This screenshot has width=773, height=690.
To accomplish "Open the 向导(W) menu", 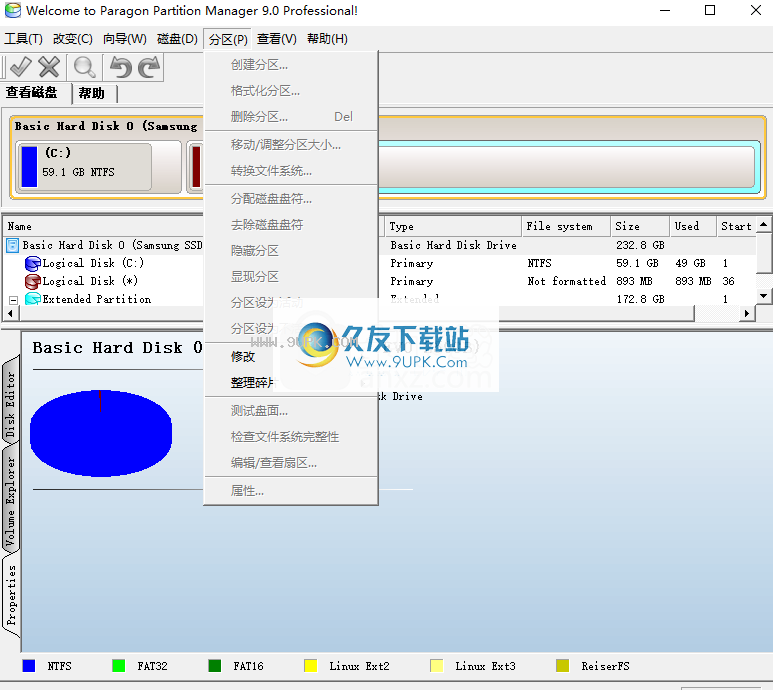I will point(125,38).
